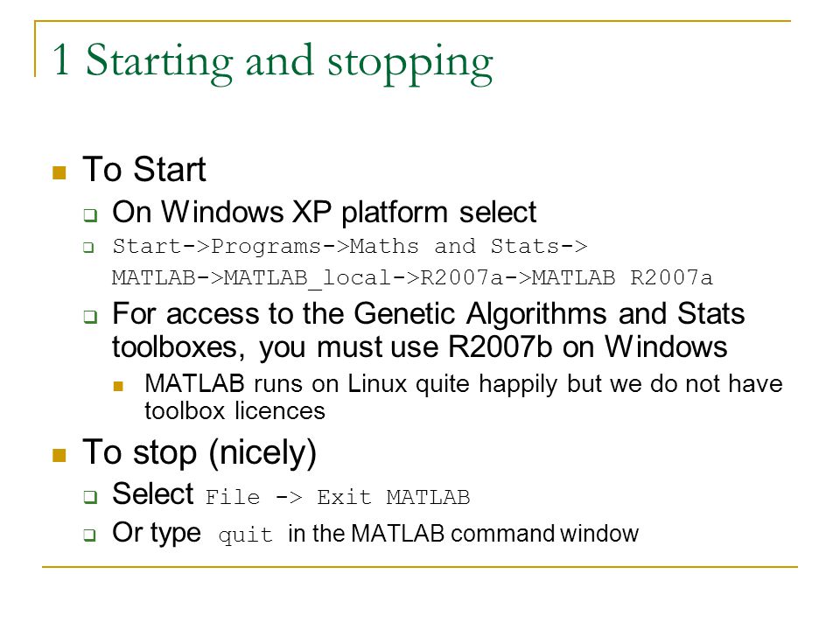Click the square bullet before Or type quit

point(90,535)
